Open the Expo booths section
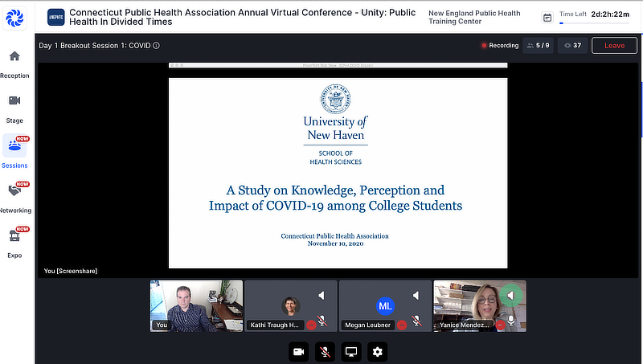 pos(14,236)
